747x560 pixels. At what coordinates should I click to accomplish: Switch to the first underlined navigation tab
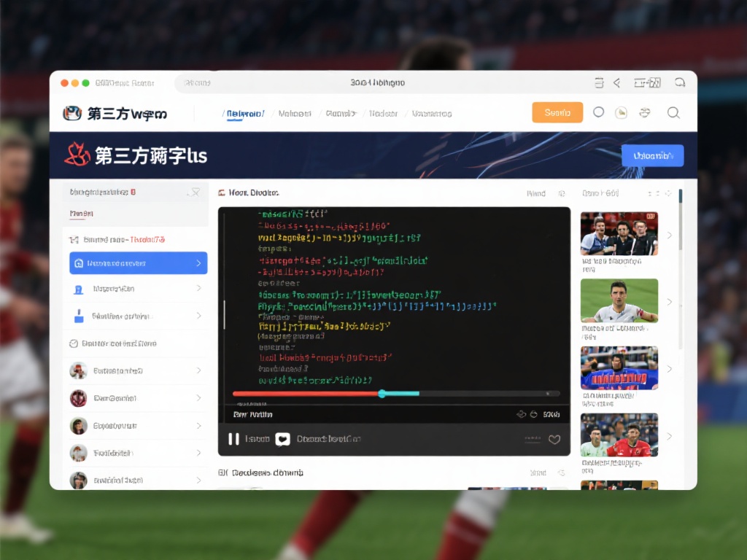[244, 114]
